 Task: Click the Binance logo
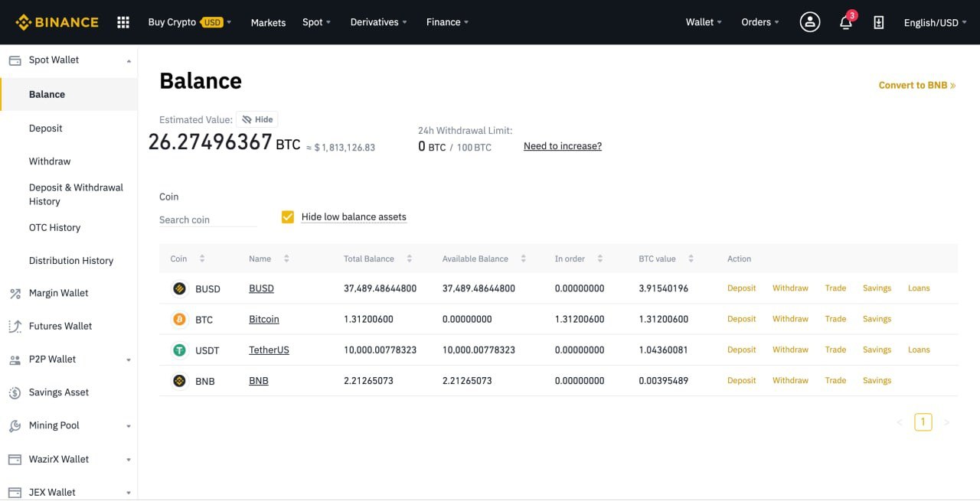57,22
